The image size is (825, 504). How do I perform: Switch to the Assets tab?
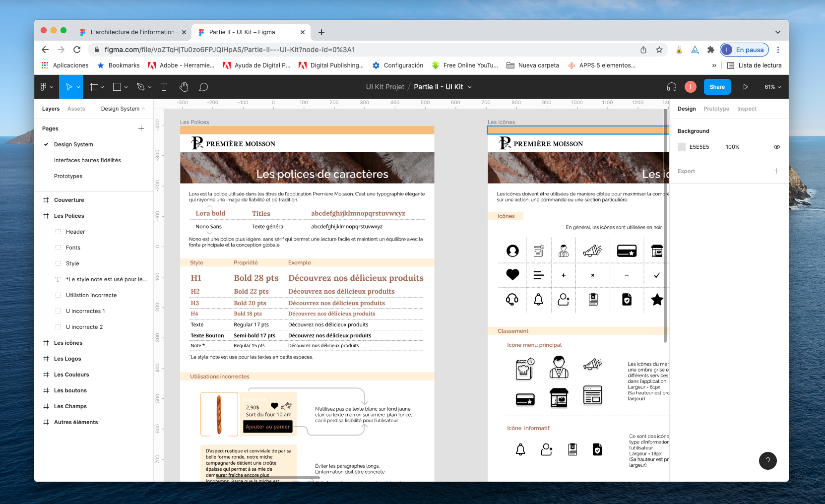76,109
